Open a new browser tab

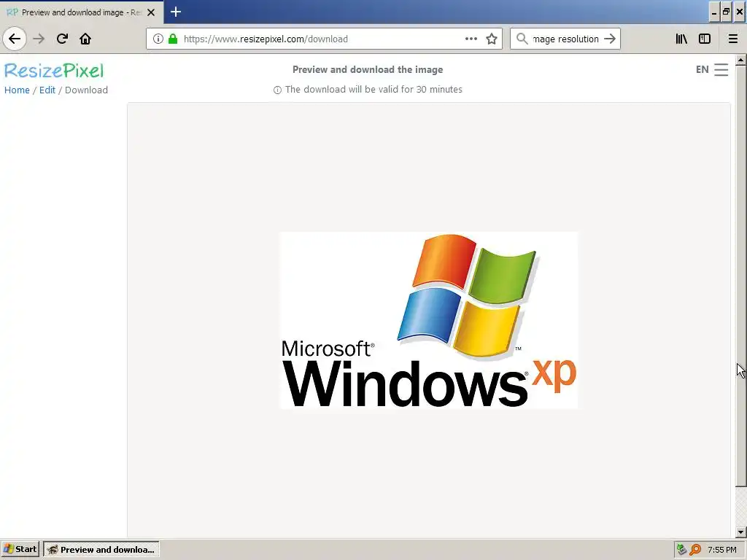(x=175, y=12)
